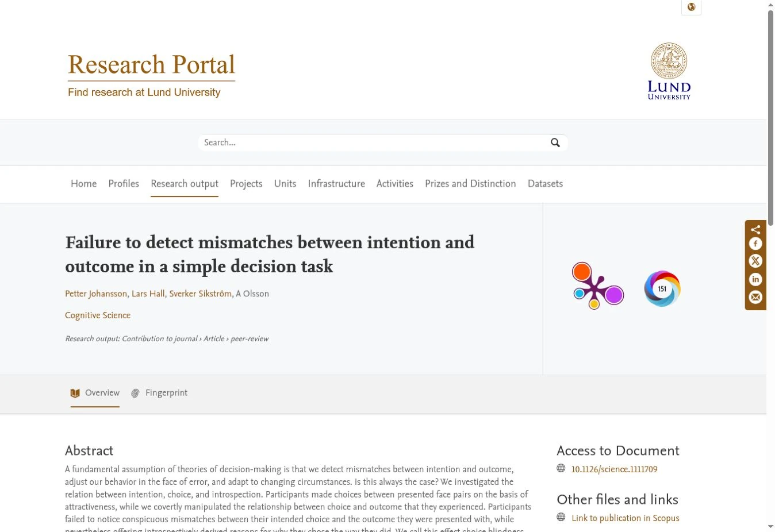Share the article by email
Screen dimensions: 775x532
coord(755,298)
